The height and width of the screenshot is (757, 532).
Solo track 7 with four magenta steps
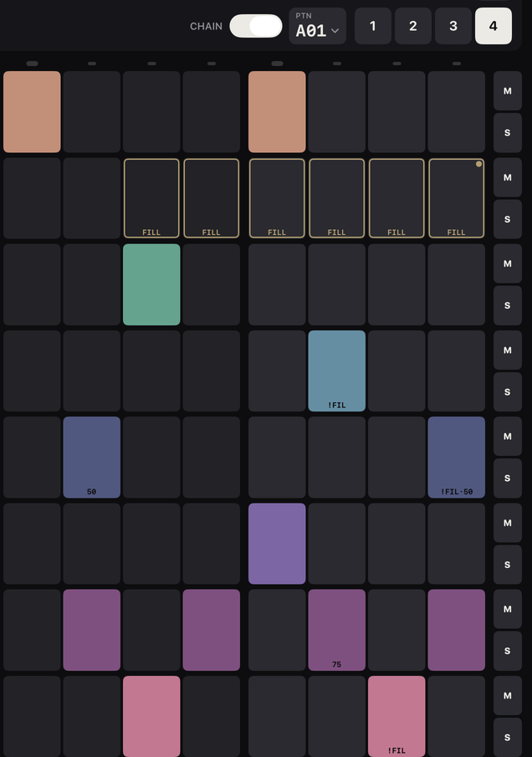508,651
